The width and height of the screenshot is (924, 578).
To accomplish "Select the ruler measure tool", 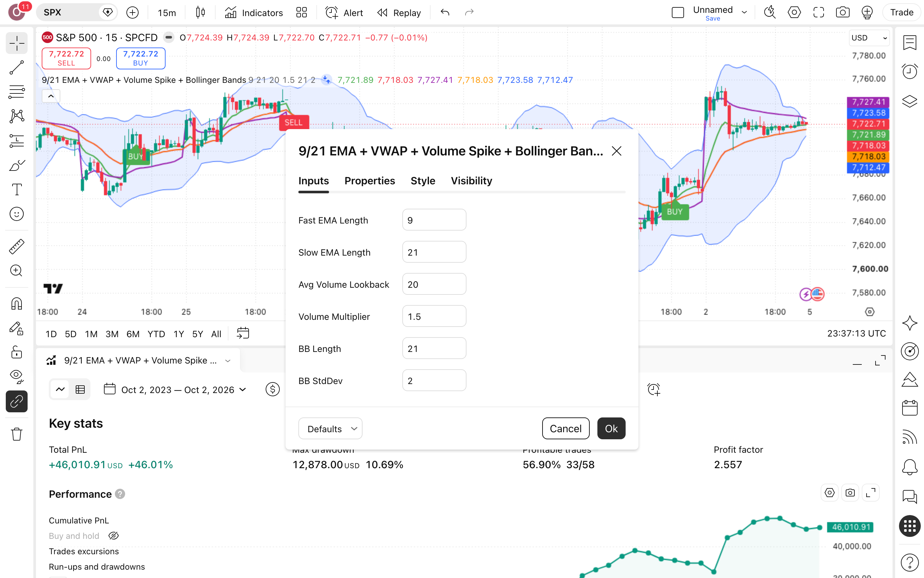I will coord(16,247).
